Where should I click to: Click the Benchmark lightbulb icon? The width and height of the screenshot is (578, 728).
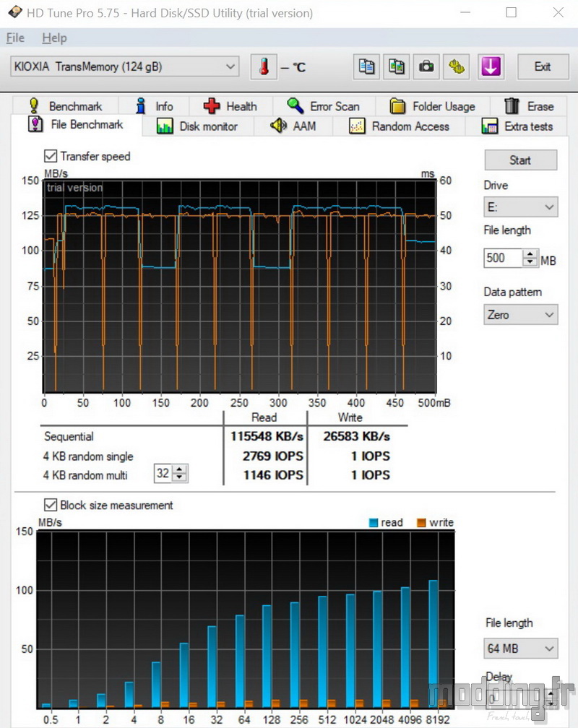click(33, 106)
